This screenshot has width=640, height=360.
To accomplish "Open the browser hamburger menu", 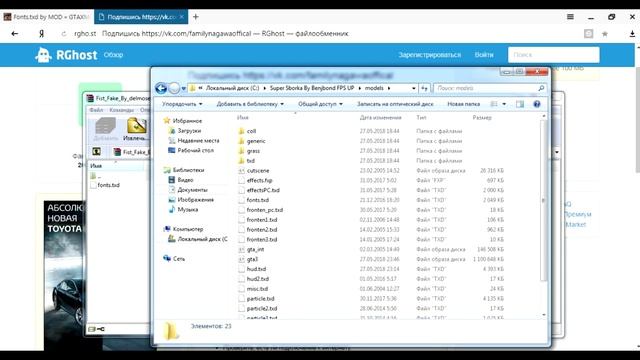I will pyautogui.click(x=570, y=17).
